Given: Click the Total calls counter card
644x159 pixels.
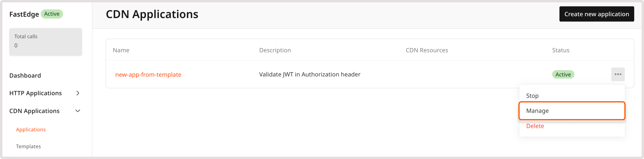Looking at the screenshot, I should (46, 42).
